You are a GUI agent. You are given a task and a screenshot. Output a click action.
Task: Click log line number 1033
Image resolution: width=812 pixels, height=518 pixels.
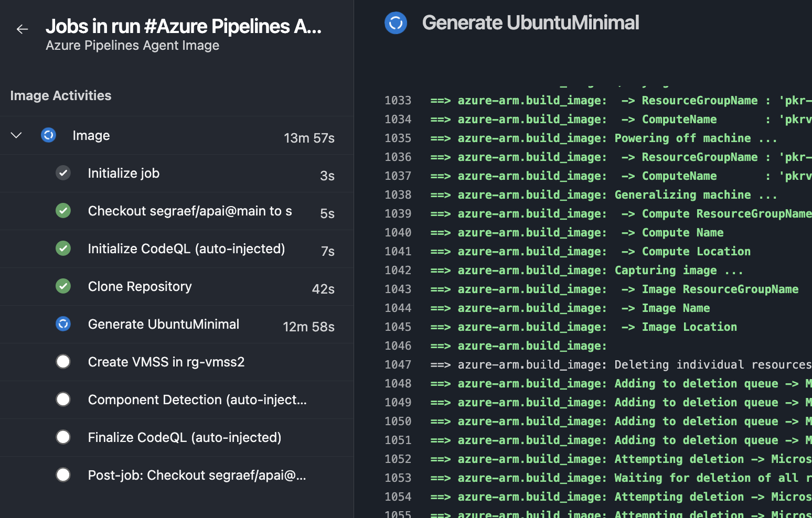398,101
